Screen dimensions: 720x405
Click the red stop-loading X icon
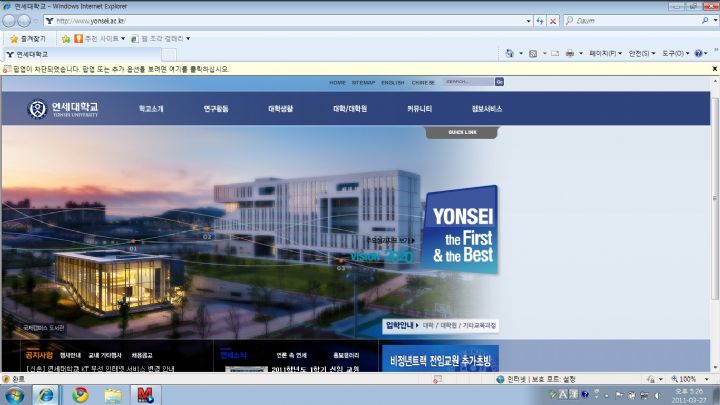553,21
